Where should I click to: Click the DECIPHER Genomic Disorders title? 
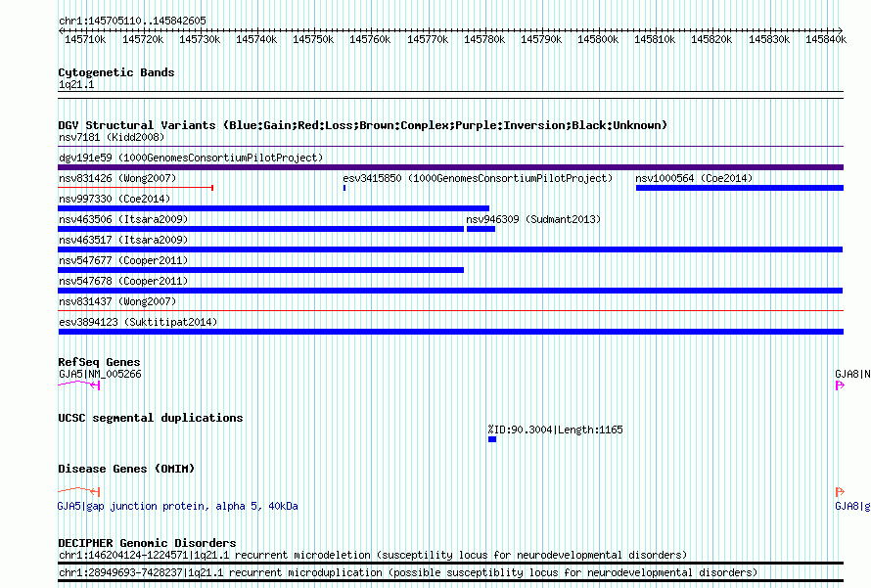click(147, 542)
